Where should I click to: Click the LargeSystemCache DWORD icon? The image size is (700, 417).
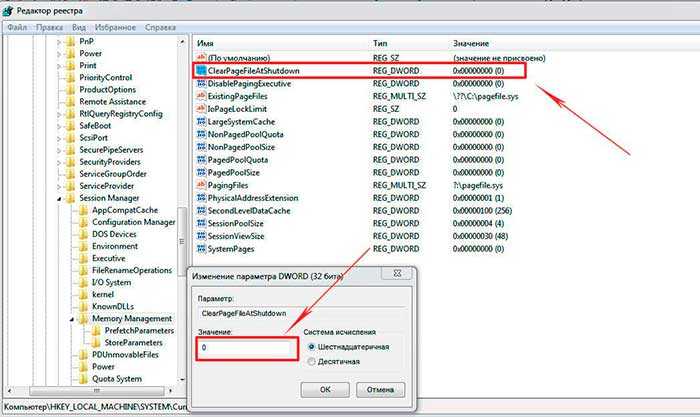(x=201, y=121)
